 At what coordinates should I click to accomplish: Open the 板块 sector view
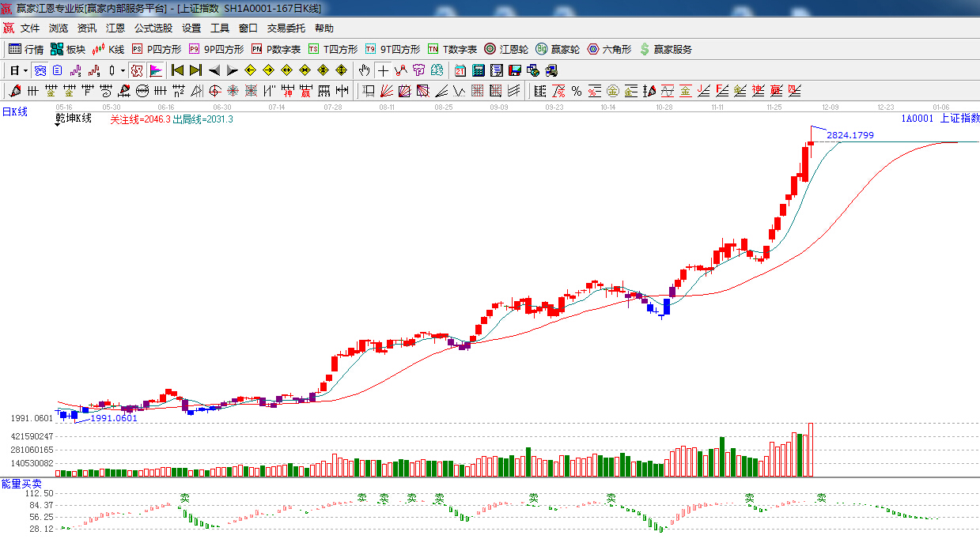click(x=67, y=49)
